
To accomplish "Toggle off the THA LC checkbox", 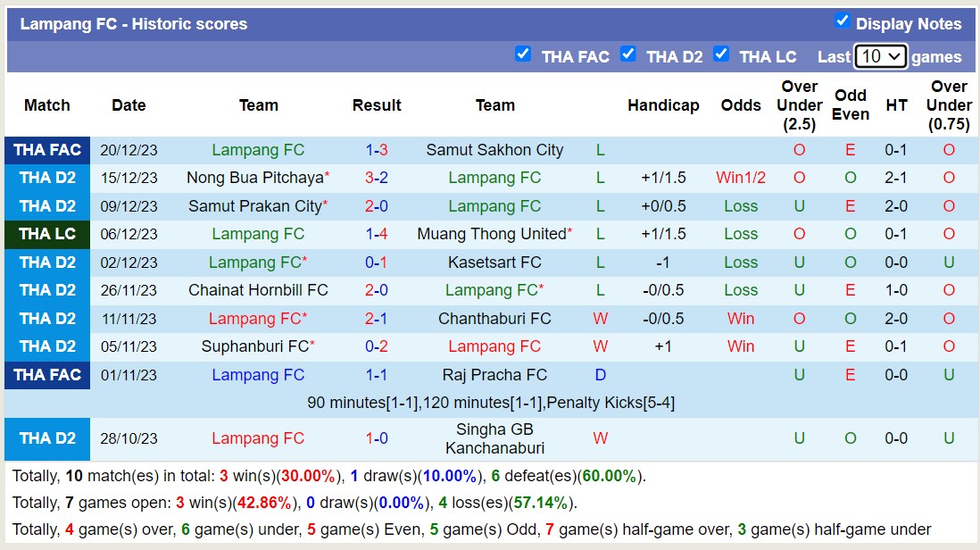I will pyautogui.click(x=721, y=54).
